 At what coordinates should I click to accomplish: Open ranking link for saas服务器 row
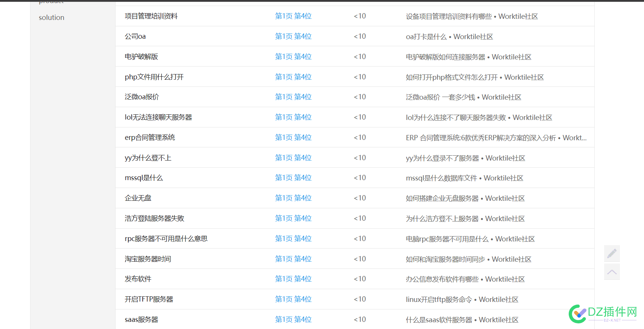tap(293, 320)
